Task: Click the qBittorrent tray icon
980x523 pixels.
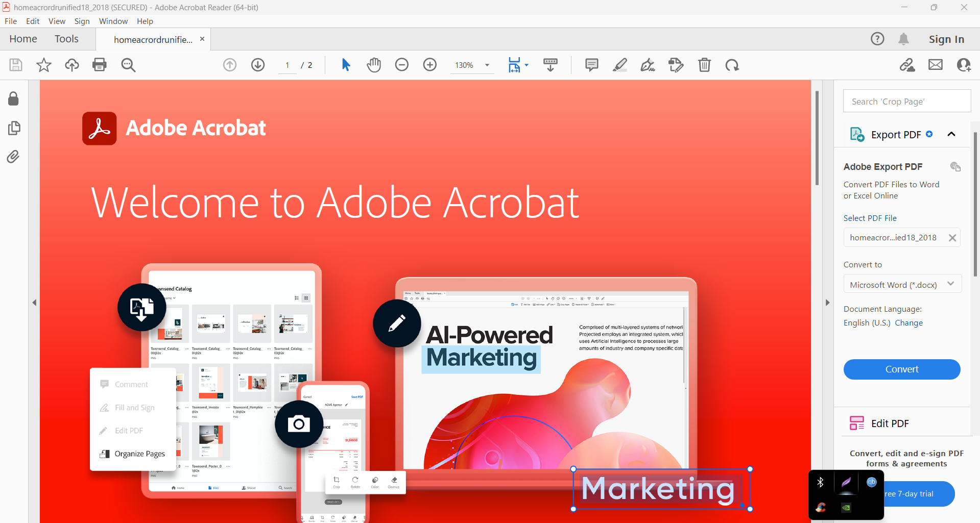Action: (871, 482)
